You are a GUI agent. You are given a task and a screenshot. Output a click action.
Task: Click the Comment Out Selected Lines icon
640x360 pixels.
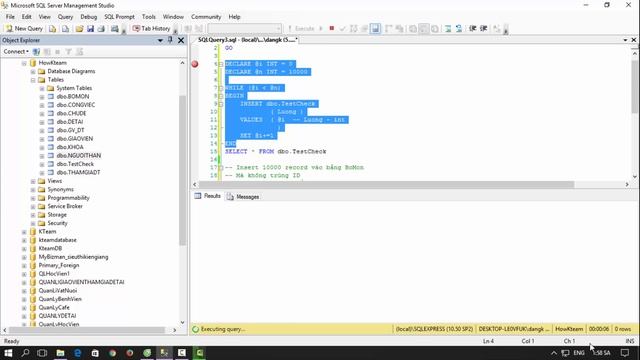click(x=448, y=29)
